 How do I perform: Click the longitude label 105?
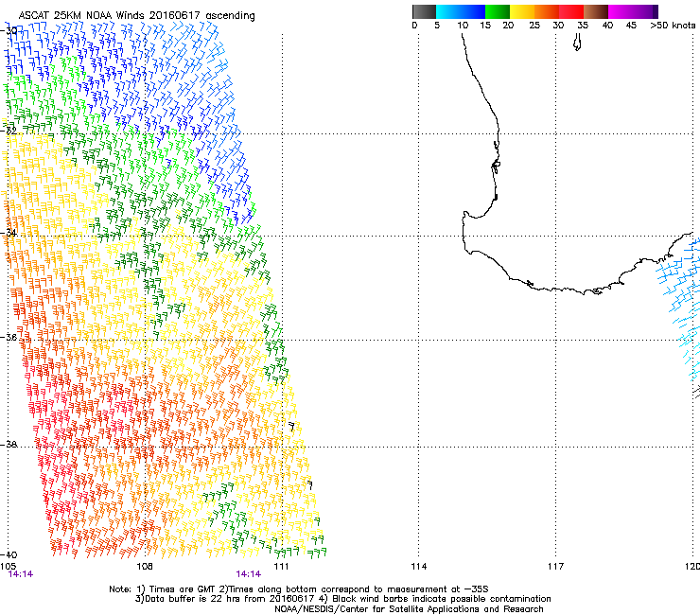[x=8, y=567]
